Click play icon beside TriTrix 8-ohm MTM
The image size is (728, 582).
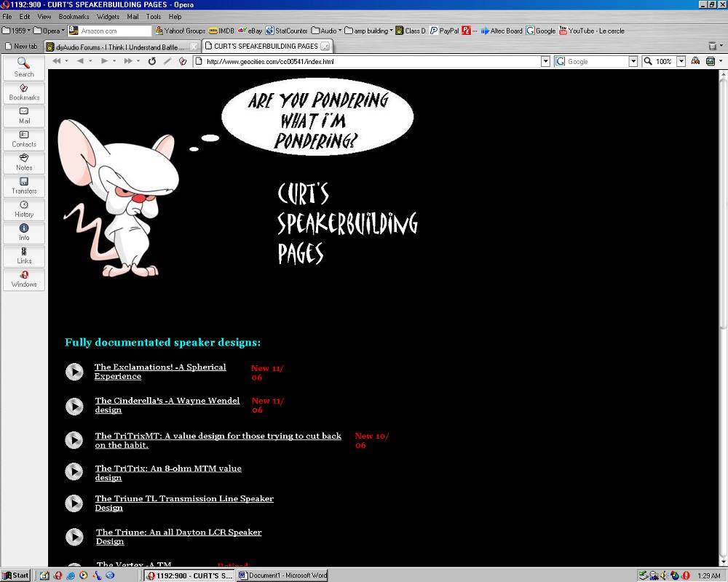pyautogui.click(x=74, y=471)
